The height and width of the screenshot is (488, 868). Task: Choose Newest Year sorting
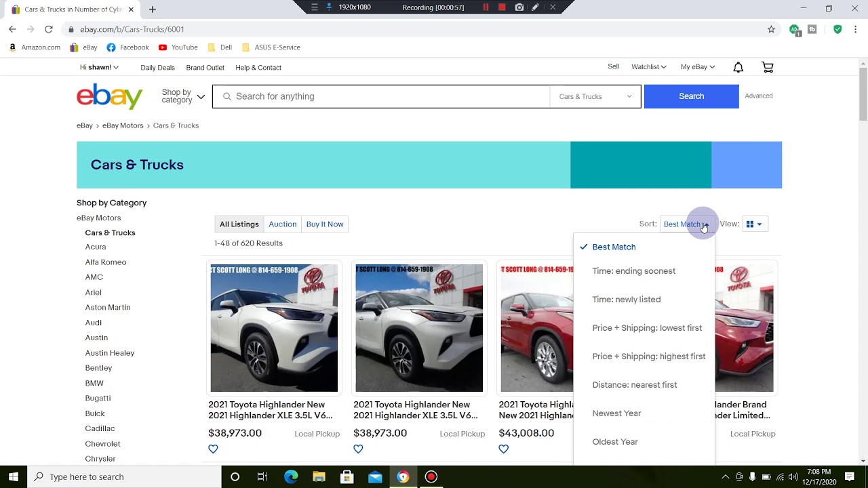616,413
